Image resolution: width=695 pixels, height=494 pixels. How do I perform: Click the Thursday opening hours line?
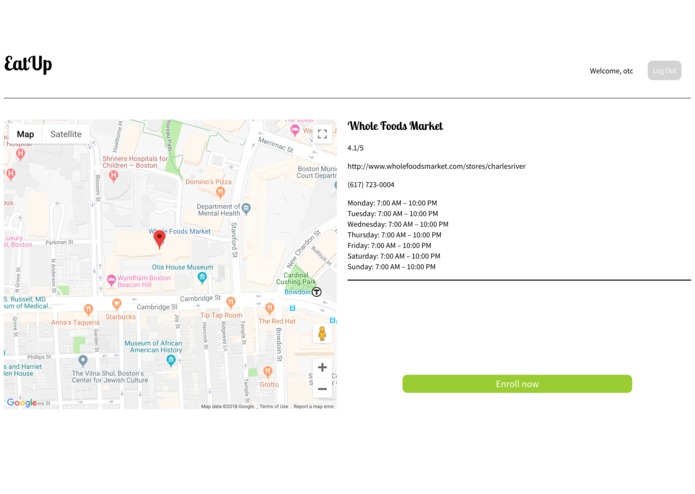coord(394,235)
